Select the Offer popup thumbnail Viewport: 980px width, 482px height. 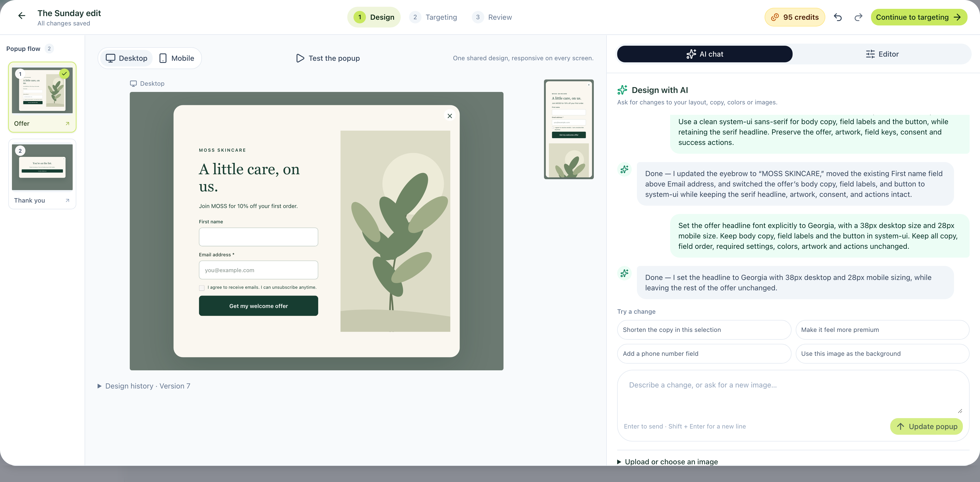click(42, 91)
